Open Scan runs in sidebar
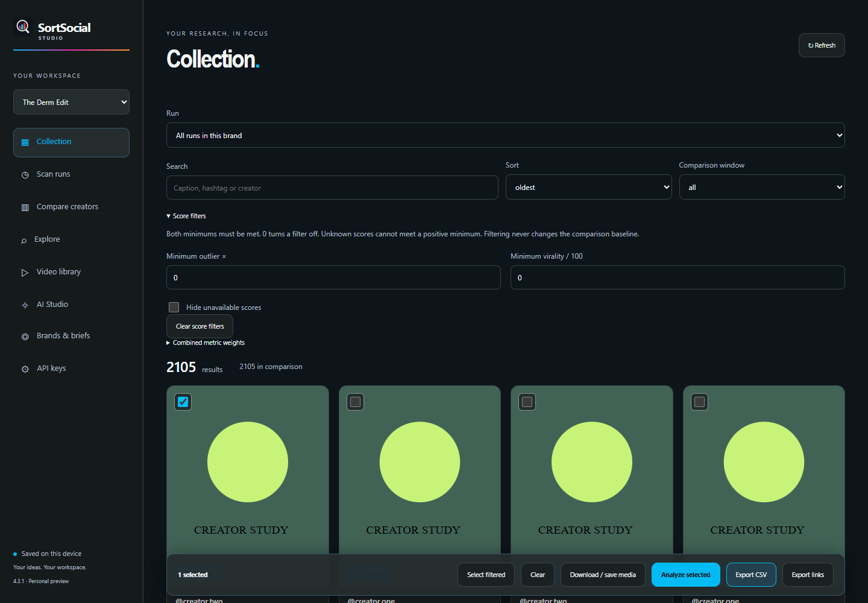Image resolution: width=868 pixels, height=603 pixels. coord(71,174)
